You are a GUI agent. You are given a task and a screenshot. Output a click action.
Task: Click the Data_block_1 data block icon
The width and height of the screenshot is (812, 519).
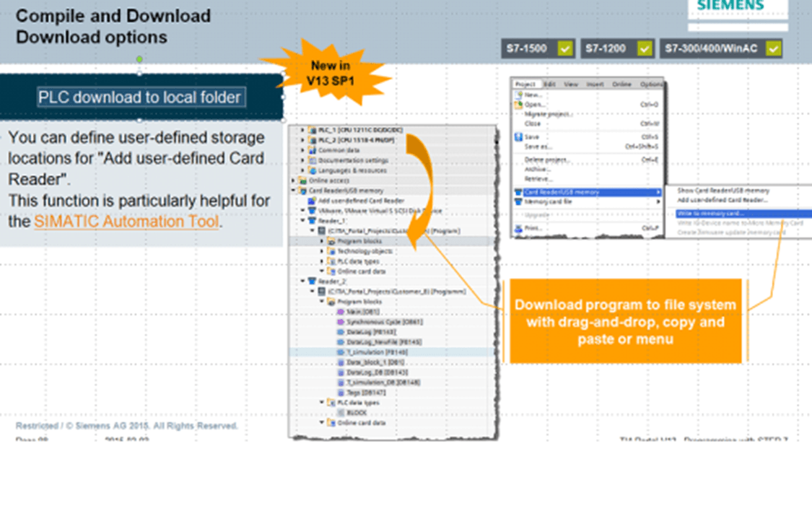(x=341, y=362)
